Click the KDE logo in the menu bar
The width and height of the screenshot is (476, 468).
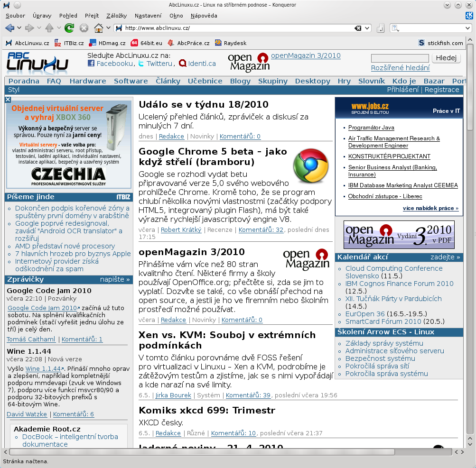(x=469, y=16)
